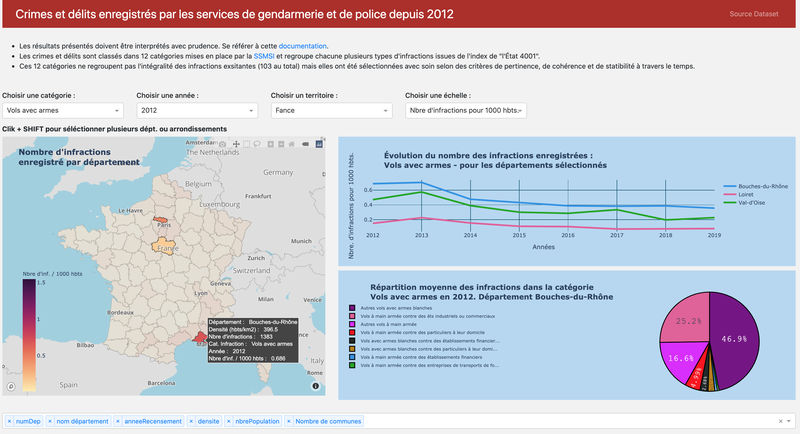Select the 16.6% magenta pie slice
The width and height of the screenshot is (800, 434).
(x=681, y=359)
